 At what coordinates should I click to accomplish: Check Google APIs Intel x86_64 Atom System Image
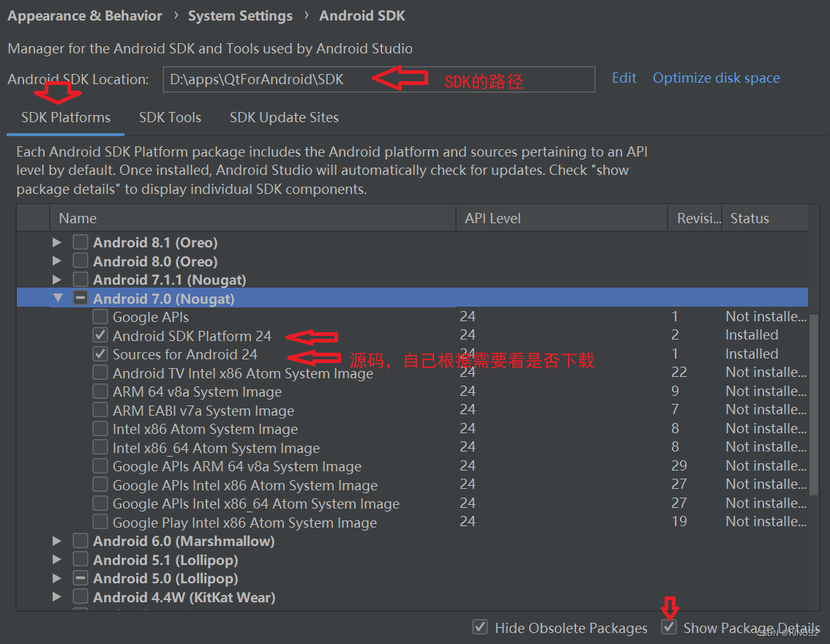tap(100, 503)
